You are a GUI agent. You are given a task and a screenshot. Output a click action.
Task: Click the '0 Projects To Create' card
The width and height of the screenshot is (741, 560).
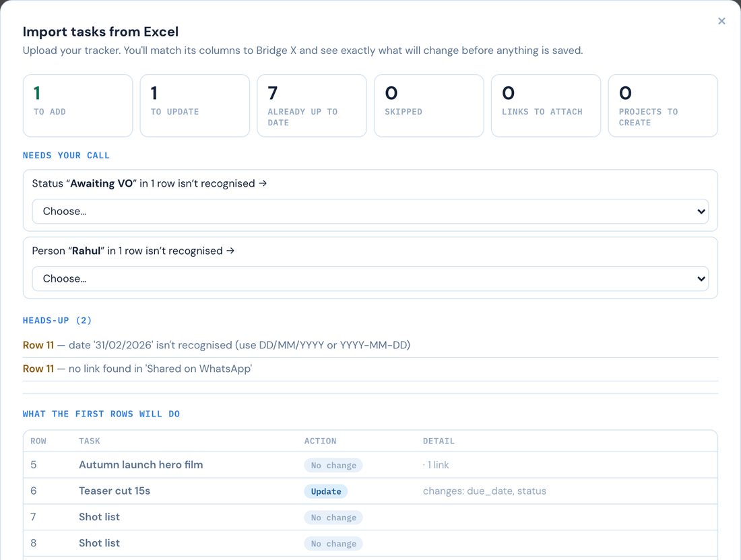(x=663, y=106)
